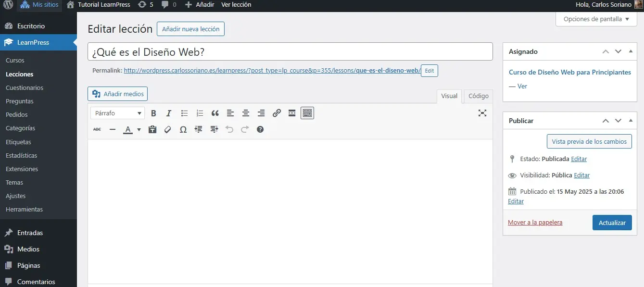Open the special character omega icon
The height and width of the screenshot is (287, 644).
pyautogui.click(x=183, y=129)
